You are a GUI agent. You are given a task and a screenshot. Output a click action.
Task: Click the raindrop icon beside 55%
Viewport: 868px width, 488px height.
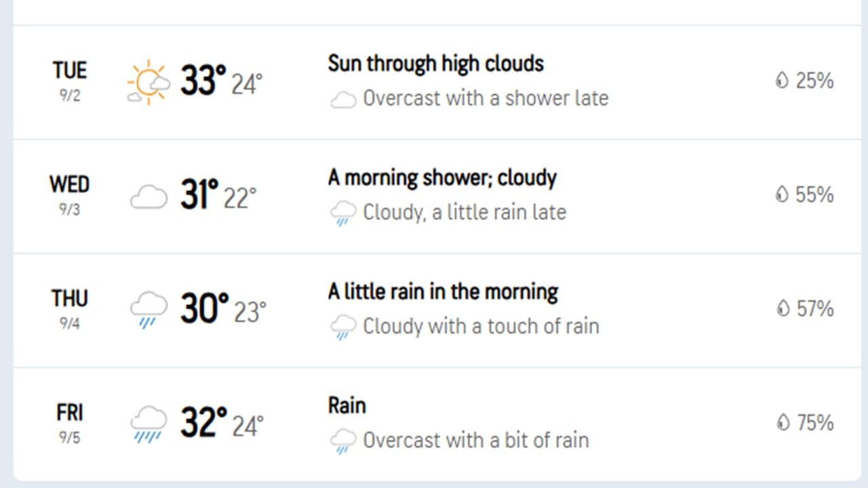[x=783, y=195]
